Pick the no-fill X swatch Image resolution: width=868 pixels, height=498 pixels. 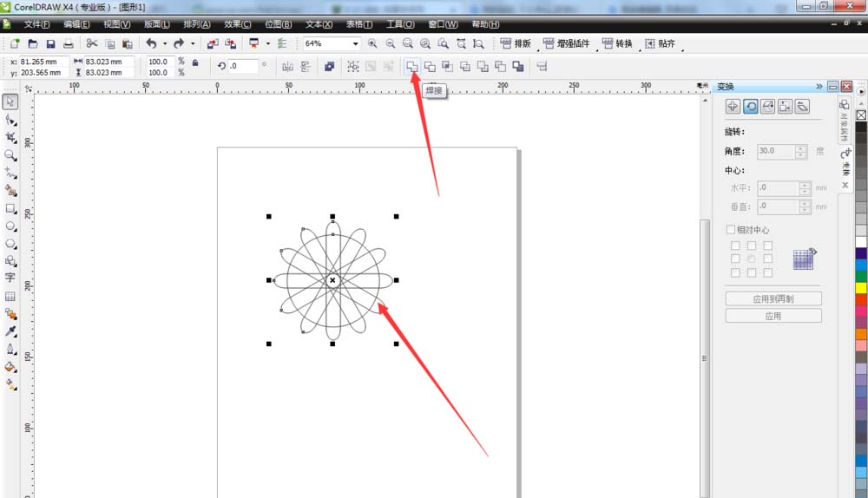click(x=861, y=115)
